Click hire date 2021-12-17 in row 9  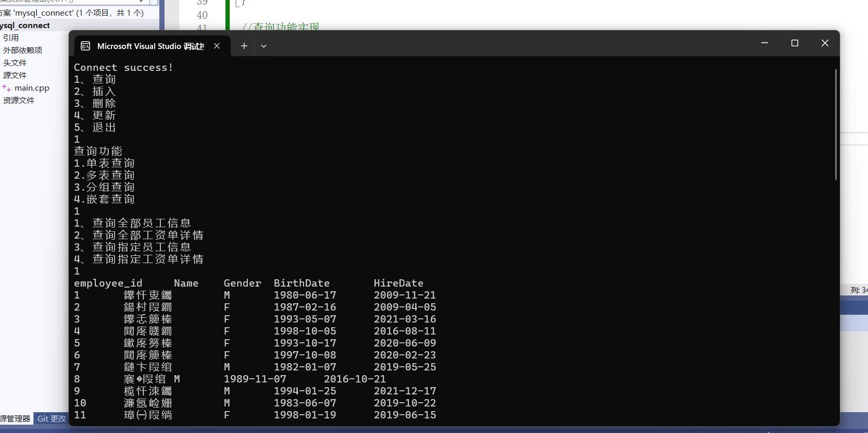point(405,391)
